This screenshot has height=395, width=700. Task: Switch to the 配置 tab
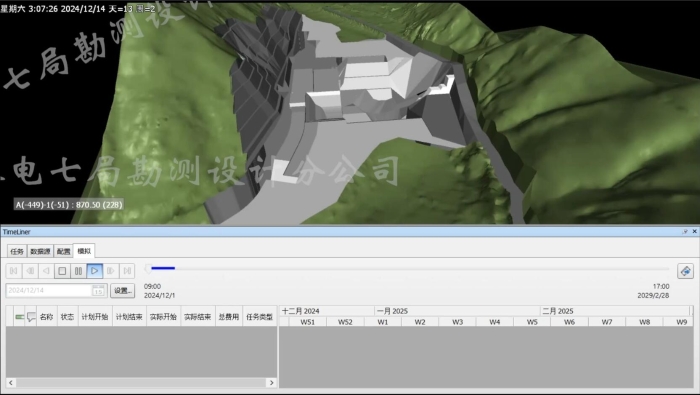(63, 251)
